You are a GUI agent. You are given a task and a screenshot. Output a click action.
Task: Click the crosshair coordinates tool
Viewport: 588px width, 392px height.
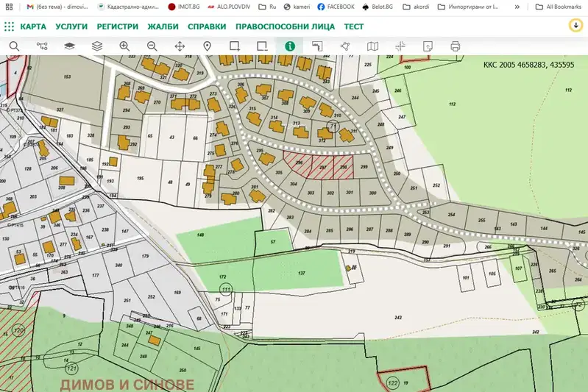click(x=400, y=46)
